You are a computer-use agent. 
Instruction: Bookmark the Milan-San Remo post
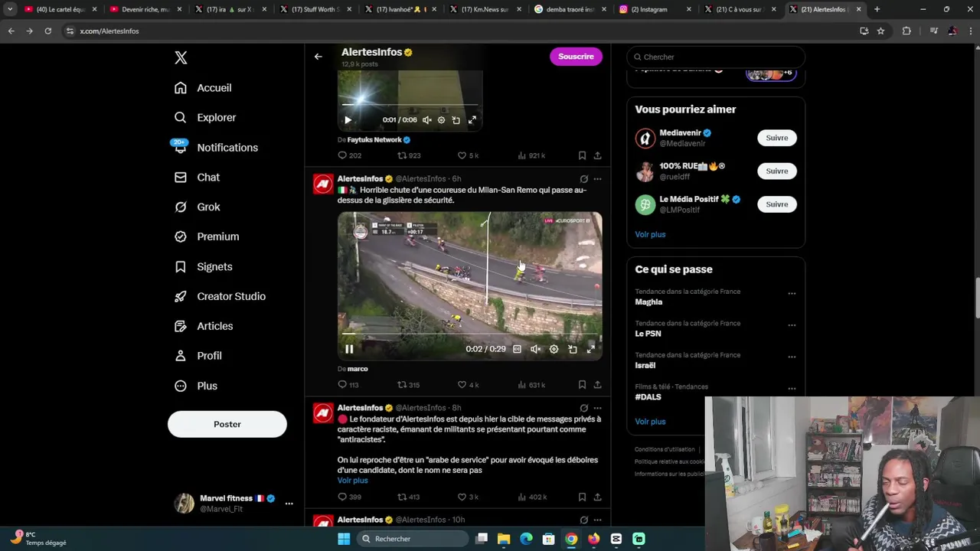tap(582, 385)
